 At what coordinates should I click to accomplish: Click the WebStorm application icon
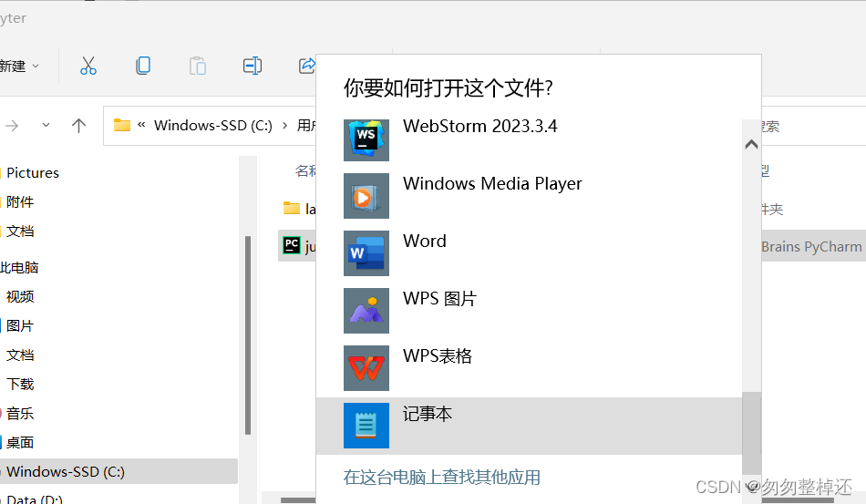tap(366, 139)
